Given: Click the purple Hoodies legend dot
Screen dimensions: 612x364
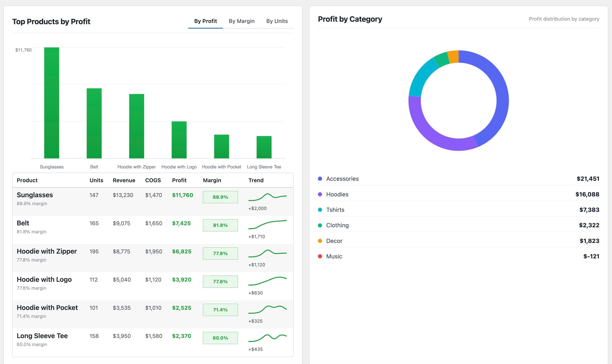Looking at the screenshot, I should click(320, 194).
